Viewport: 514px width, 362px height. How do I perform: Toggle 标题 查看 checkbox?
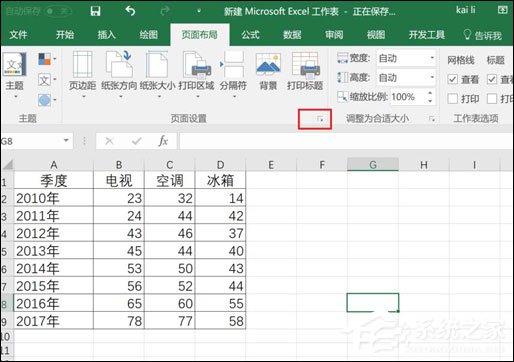[x=492, y=79]
